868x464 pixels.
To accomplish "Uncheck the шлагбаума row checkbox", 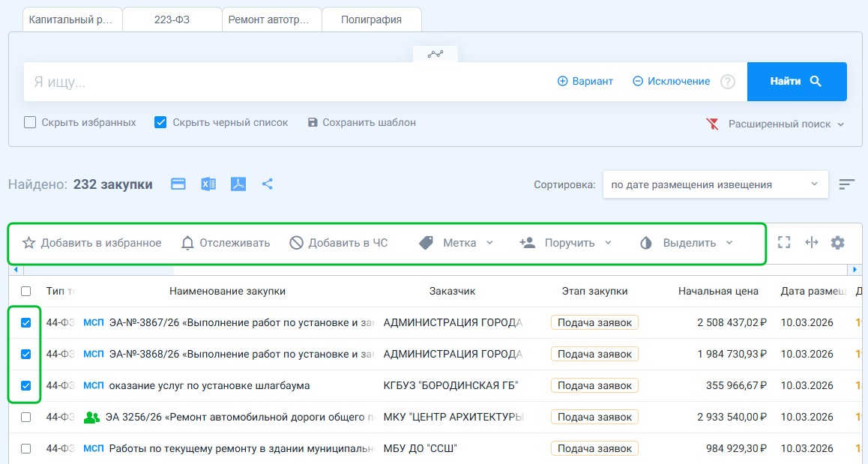I will [26, 386].
